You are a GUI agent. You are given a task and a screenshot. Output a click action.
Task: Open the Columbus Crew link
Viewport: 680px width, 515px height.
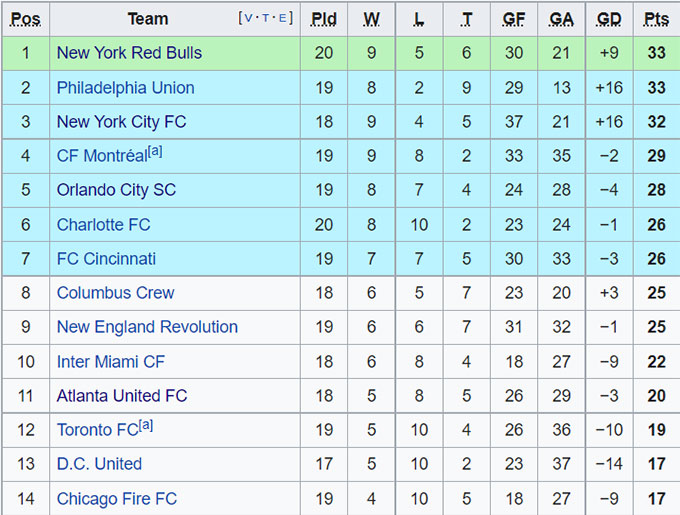[115, 293]
